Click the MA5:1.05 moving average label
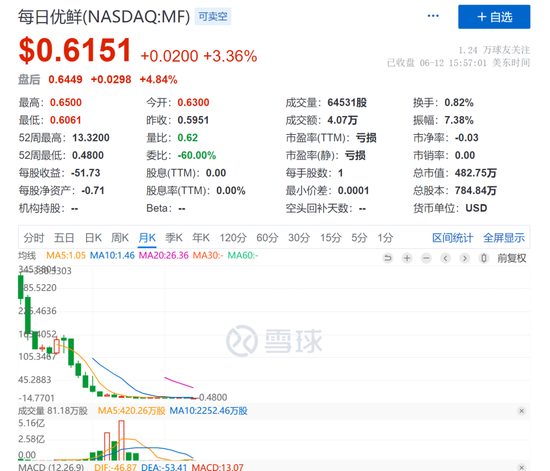Image resolution: width=550 pixels, height=471 pixels. click(x=66, y=255)
